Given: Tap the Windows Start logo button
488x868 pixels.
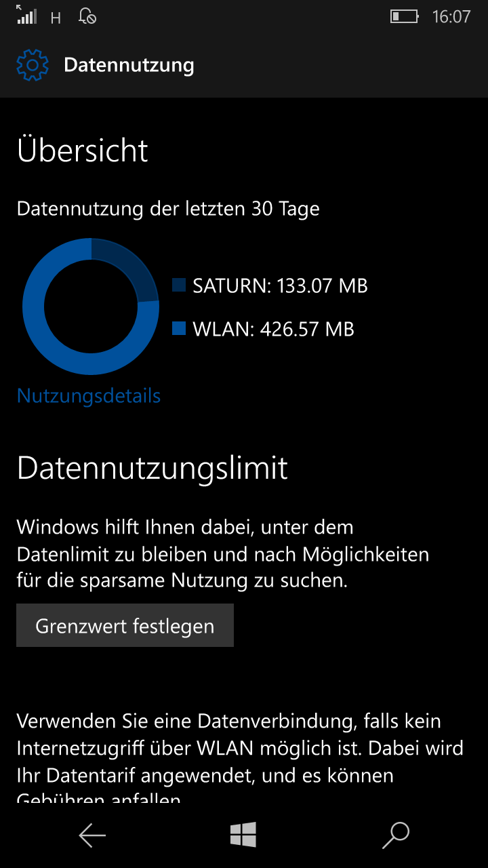Looking at the screenshot, I should point(243,835).
